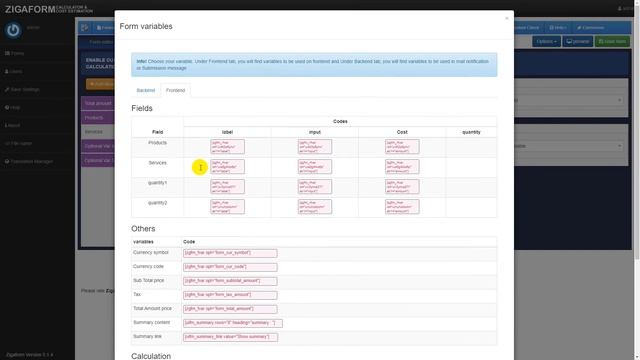
Task: Open Forms in the left sidebar
Action: (x=15, y=53)
